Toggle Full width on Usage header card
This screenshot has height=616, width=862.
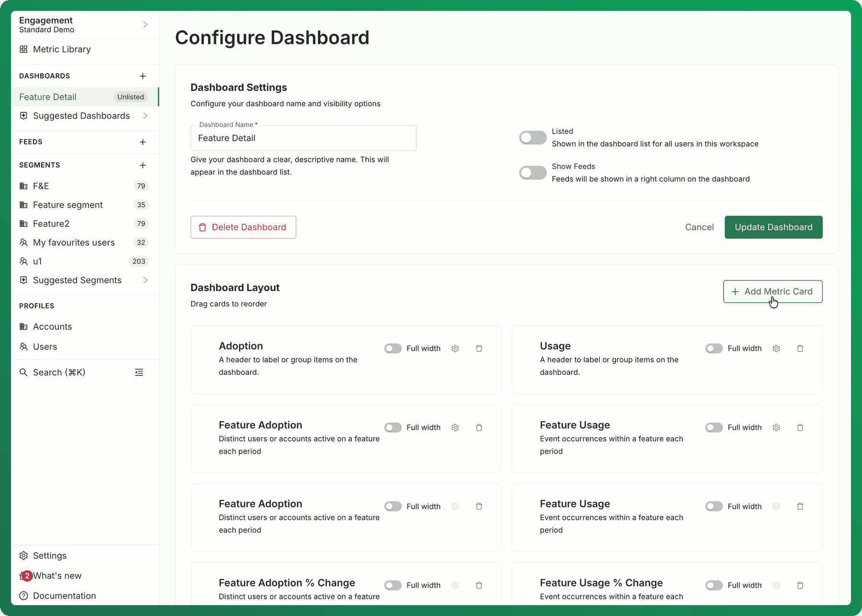(x=714, y=348)
